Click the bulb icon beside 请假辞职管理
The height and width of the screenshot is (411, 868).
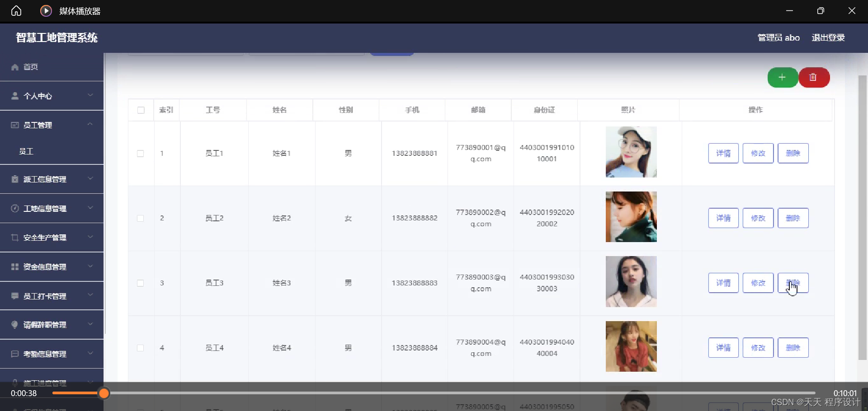[15, 324]
